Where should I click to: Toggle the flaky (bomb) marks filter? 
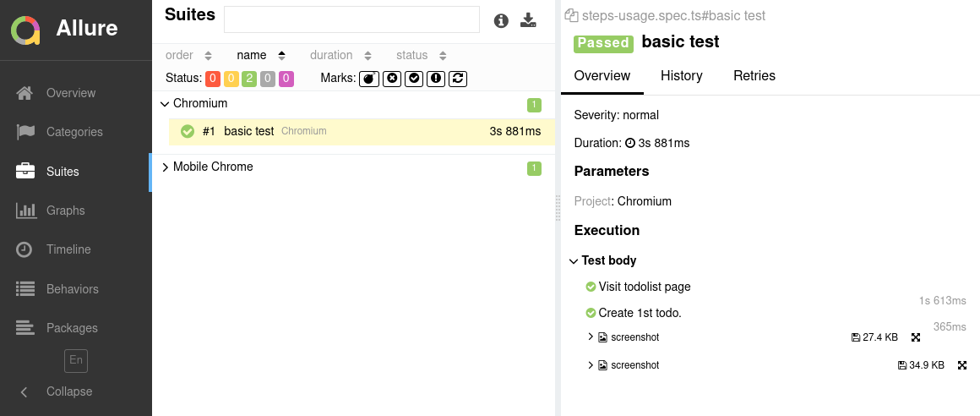[369, 79]
